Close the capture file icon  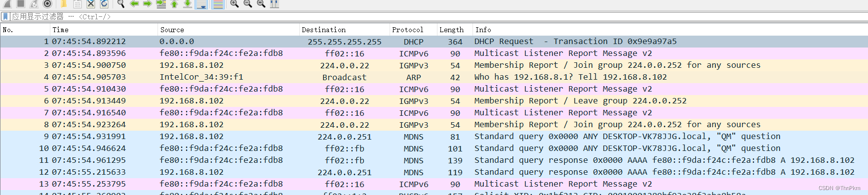coord(91,4)
